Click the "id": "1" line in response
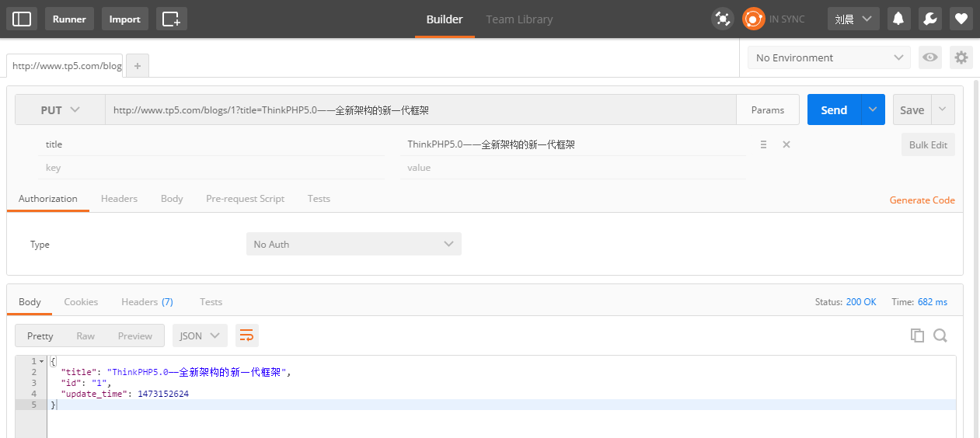 [x=86, y=383]
